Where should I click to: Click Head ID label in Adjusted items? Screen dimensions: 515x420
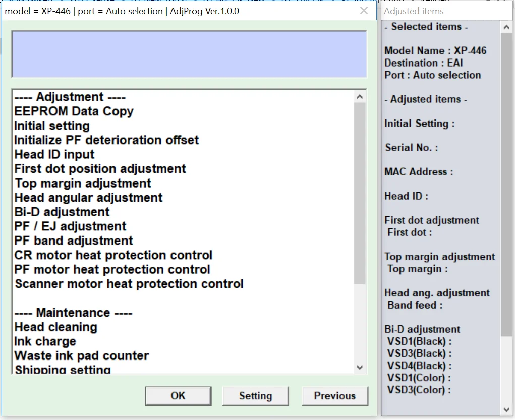click(406, 196)
